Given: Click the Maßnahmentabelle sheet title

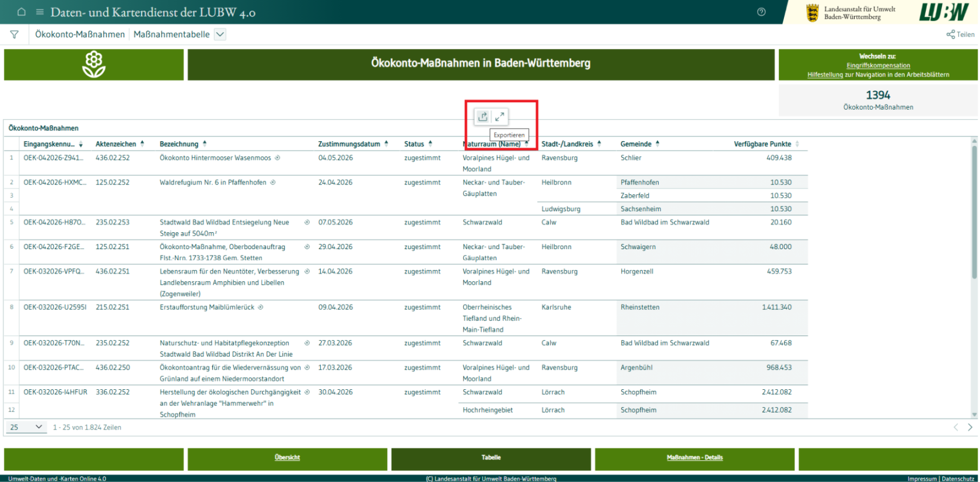Looking at the screenshot, I should click(171, 34).
